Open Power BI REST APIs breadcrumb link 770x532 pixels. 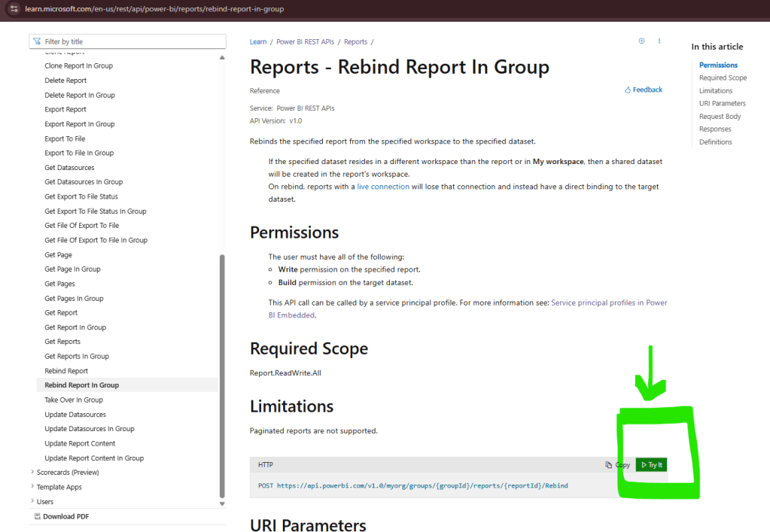[x=305, y=42]
